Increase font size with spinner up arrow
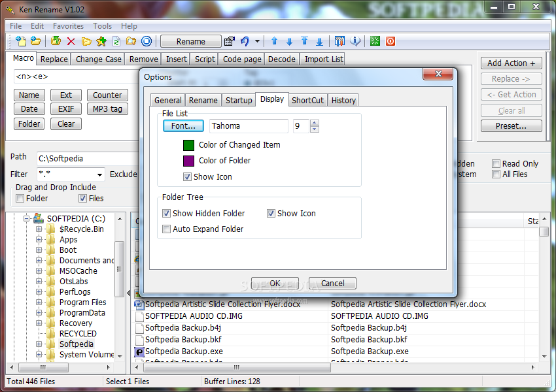The image size is (556, 392). (315, 123)
